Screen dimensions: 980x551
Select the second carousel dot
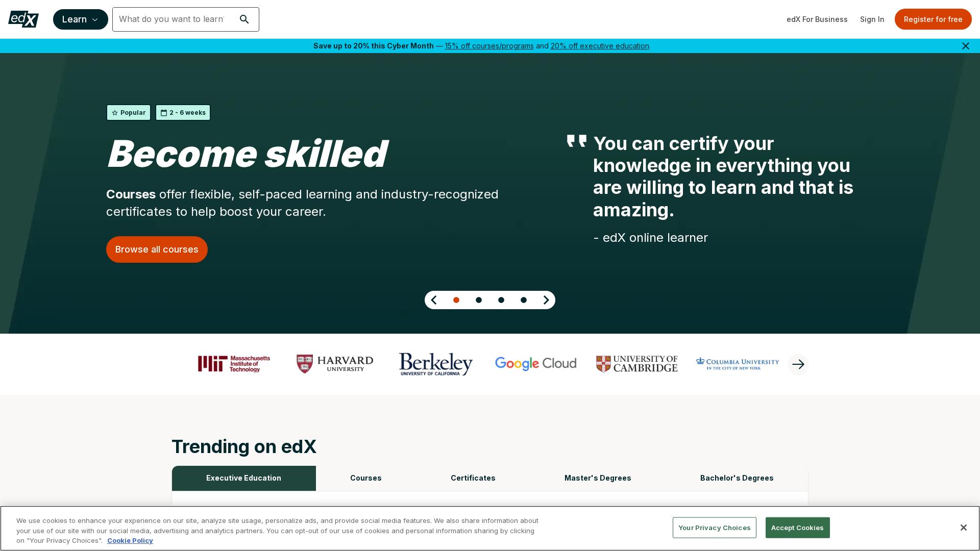tap(479, 300)
